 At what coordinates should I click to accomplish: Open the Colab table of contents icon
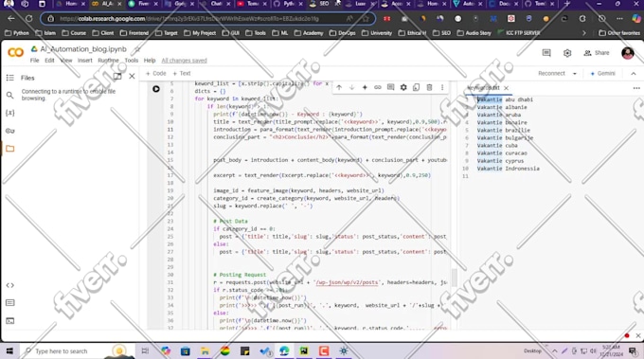point(10,78)
